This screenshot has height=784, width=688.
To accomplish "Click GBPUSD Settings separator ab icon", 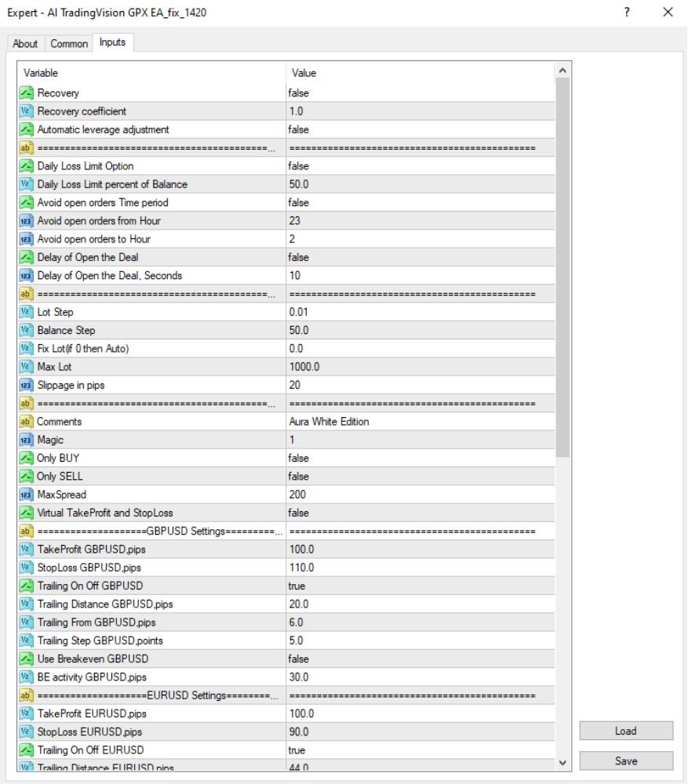I will coord(26,531).
